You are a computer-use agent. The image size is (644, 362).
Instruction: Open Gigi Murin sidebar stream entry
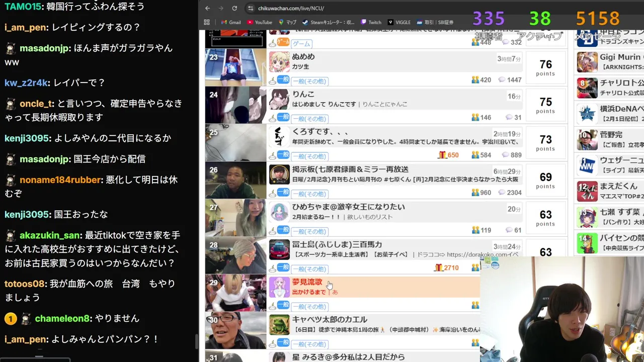tap(610, 62)
